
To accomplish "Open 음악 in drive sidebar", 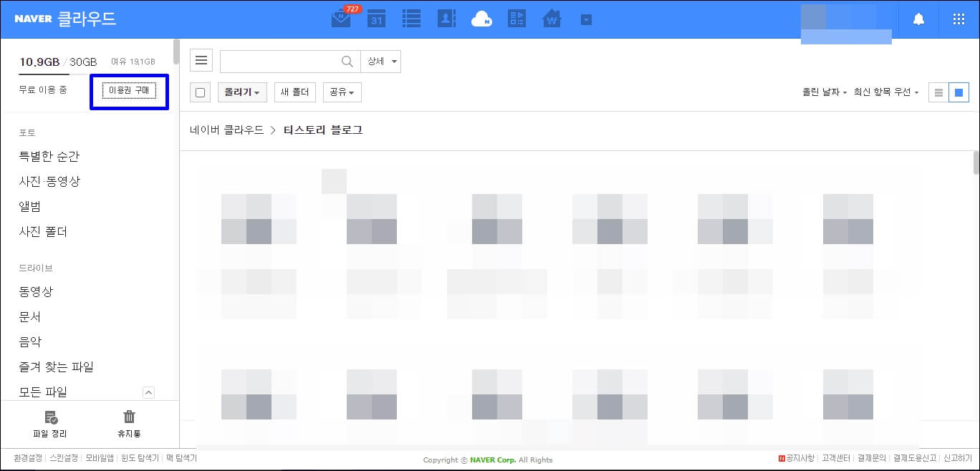I will [x=30, y=342].
